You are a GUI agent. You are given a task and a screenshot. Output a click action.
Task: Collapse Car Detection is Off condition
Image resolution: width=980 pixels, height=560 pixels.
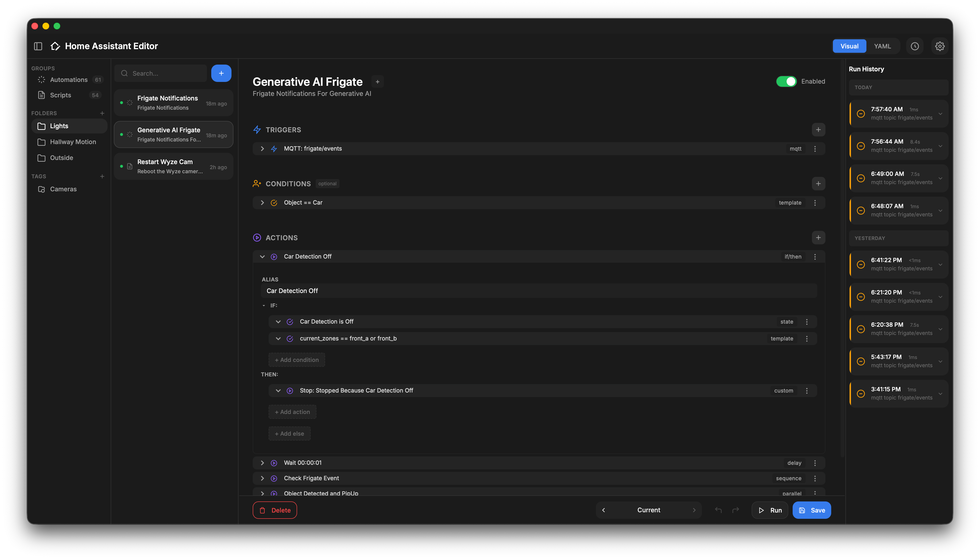pyautogui.click(x=278, y=321)
